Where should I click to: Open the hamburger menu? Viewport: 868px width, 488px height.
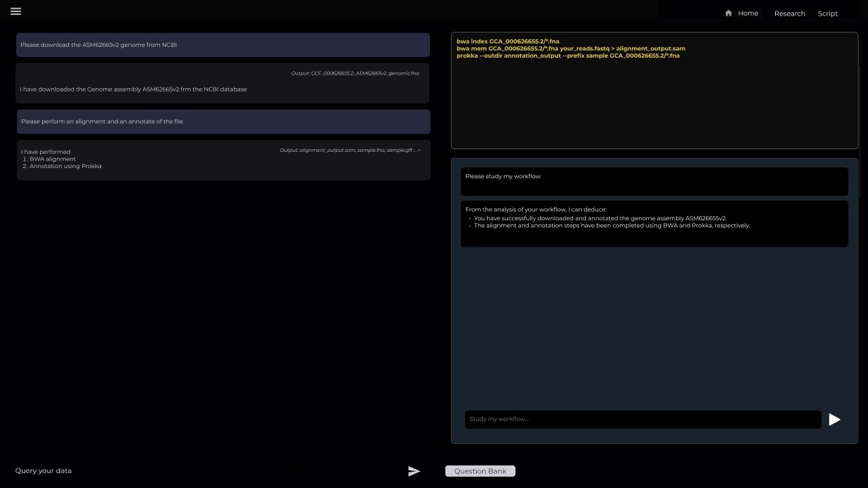(x=16, y=12)
